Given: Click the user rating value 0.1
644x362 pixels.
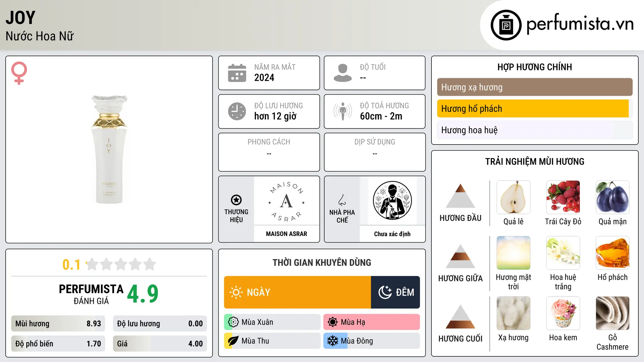Looking at the screenshot, I should pos(71,265).
